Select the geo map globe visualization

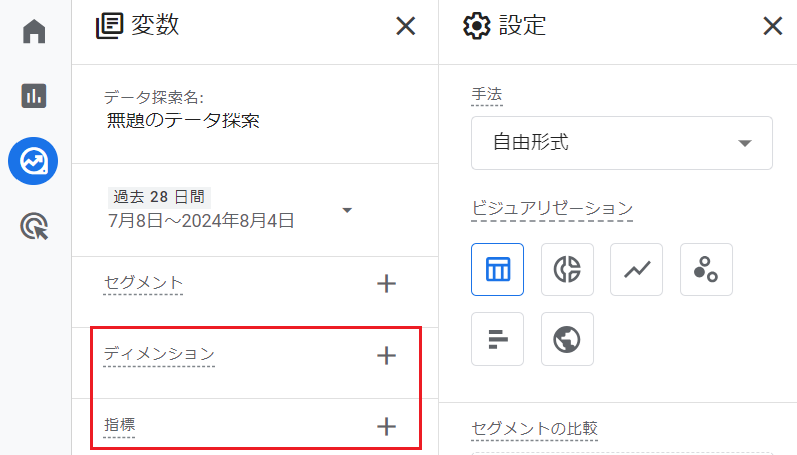[x=567, y=339]
